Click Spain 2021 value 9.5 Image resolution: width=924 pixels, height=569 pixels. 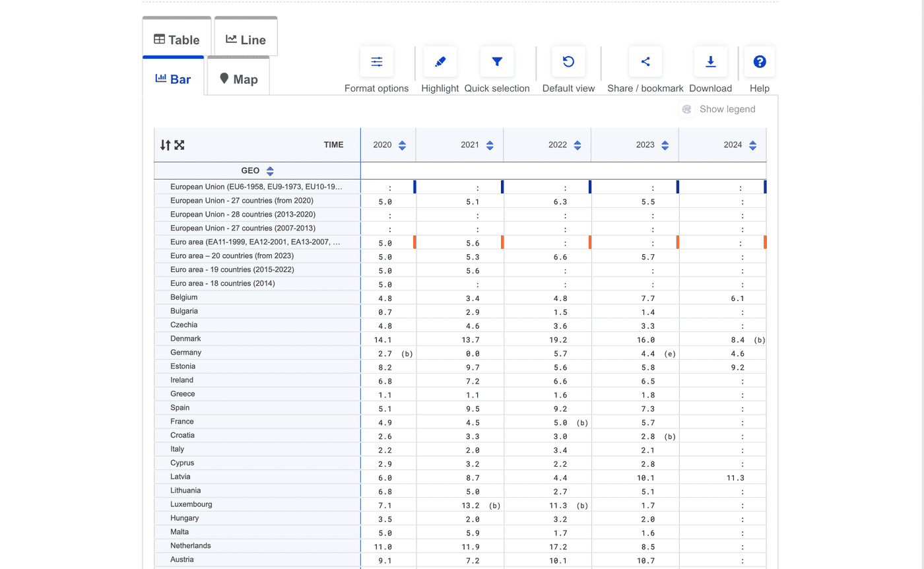473,409
